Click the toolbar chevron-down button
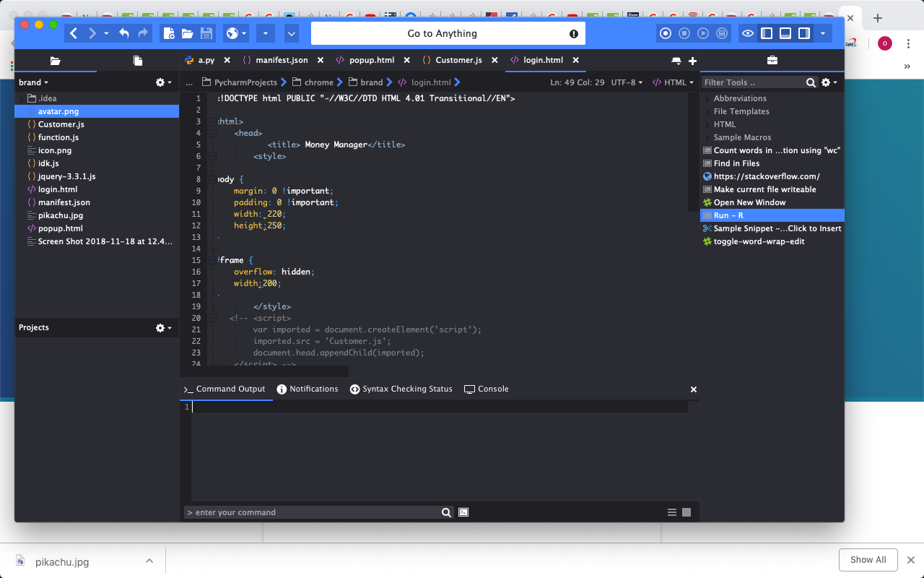Viewport: 924px width, 578px height. pyautogui.click(x=292, y=33)
